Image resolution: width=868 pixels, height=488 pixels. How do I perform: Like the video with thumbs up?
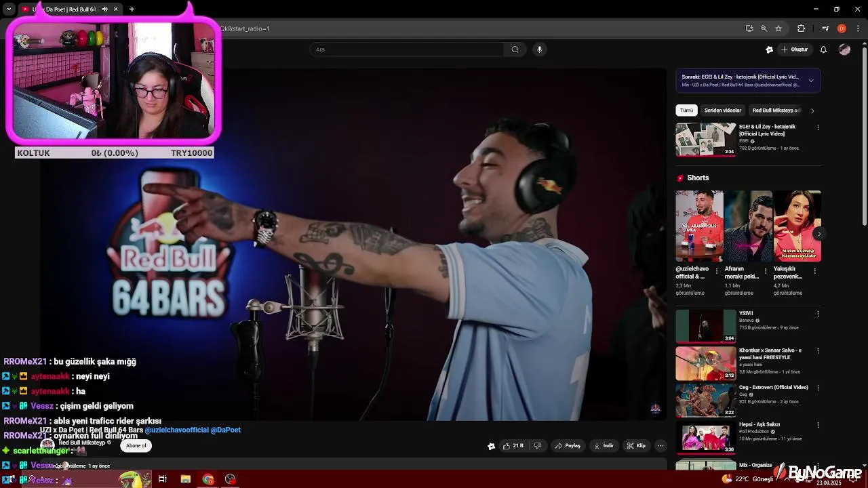coord(513,446)
